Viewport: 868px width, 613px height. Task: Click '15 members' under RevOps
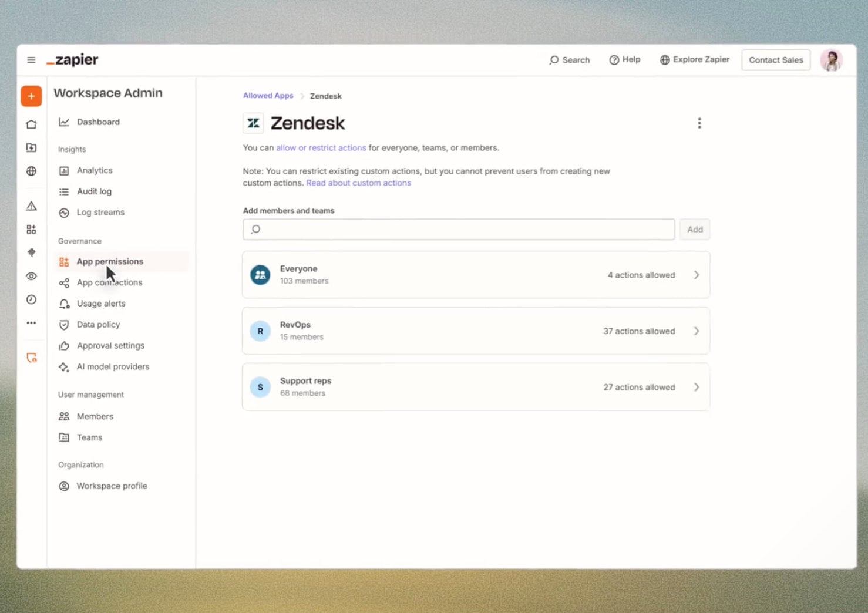[302, 337]
